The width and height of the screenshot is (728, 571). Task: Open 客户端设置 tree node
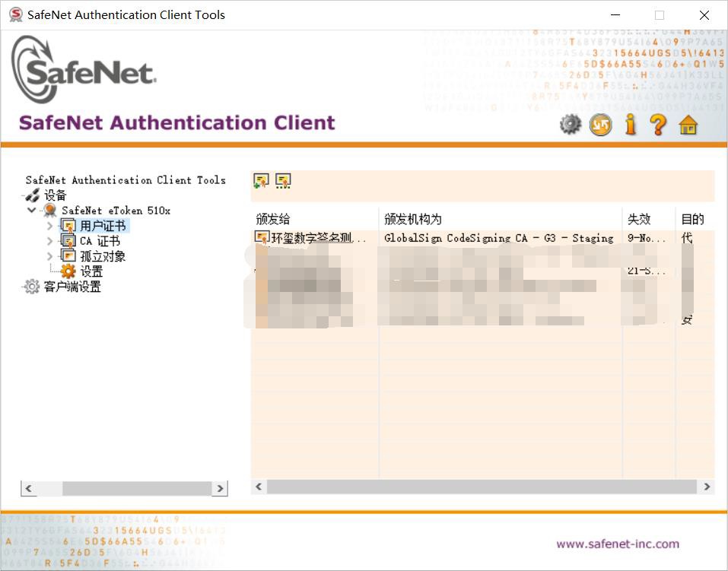click(x=72, y=287)
